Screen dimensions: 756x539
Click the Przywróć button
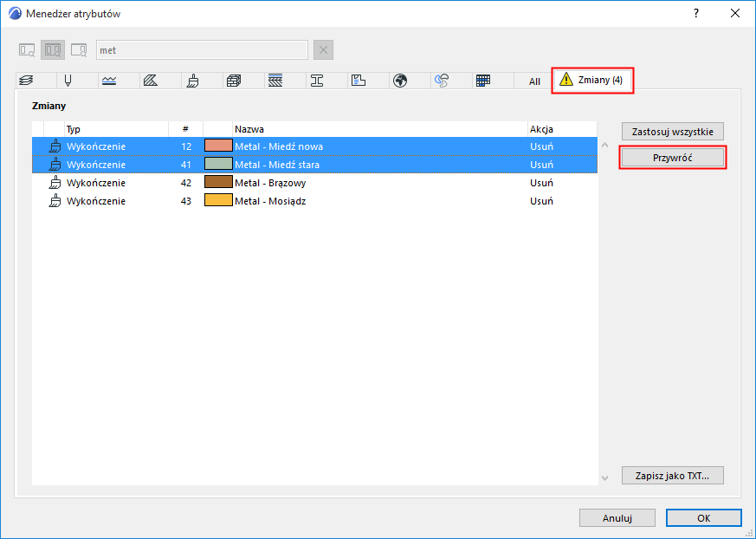[673, 158]
